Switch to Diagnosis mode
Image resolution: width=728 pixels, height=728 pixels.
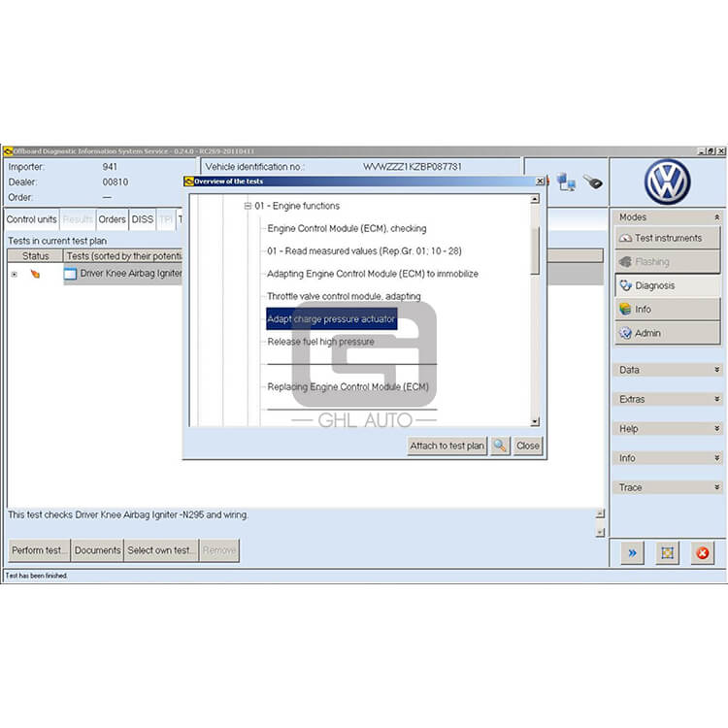click(667, 285)
